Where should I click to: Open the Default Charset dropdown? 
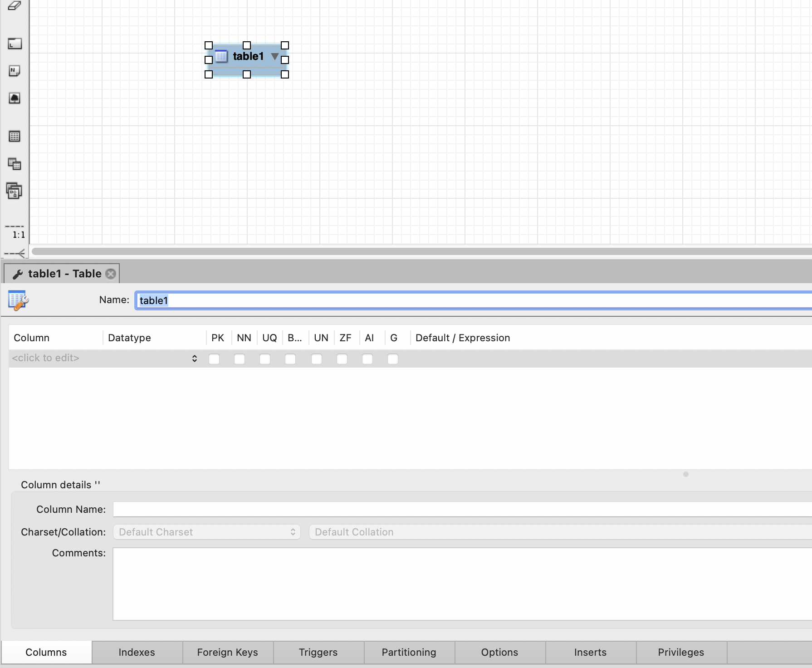tap(207, 532)
